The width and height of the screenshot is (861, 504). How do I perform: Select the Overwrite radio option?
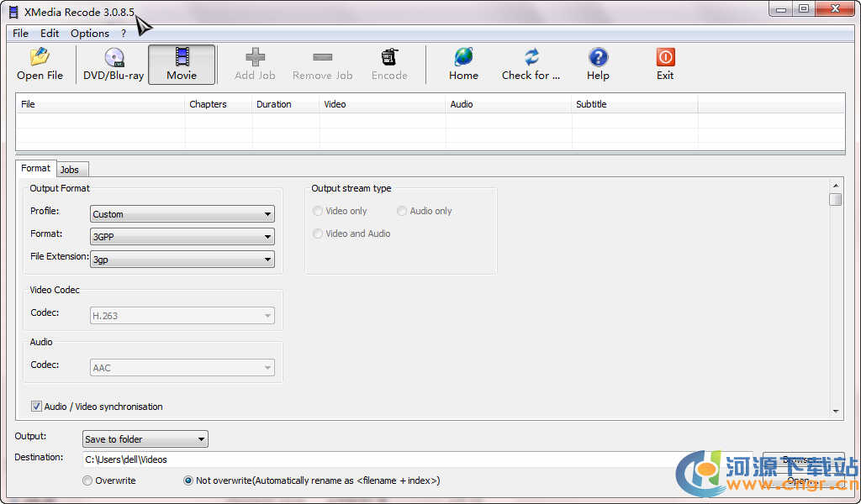click(x=87, y=480)
